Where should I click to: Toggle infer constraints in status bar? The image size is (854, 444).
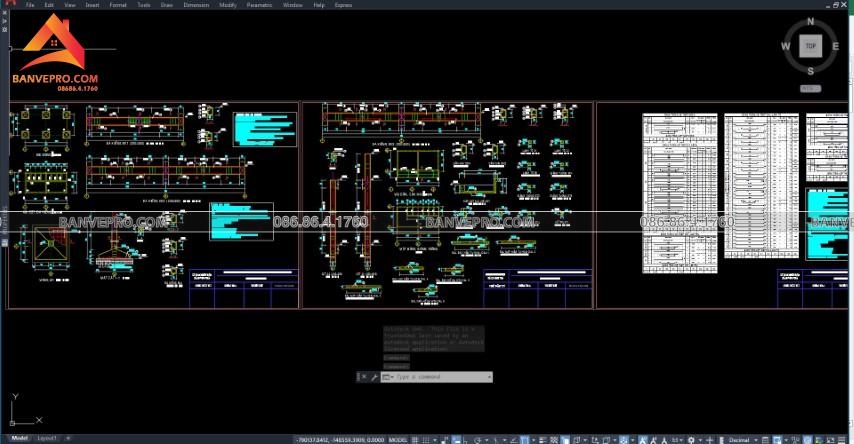444,439
